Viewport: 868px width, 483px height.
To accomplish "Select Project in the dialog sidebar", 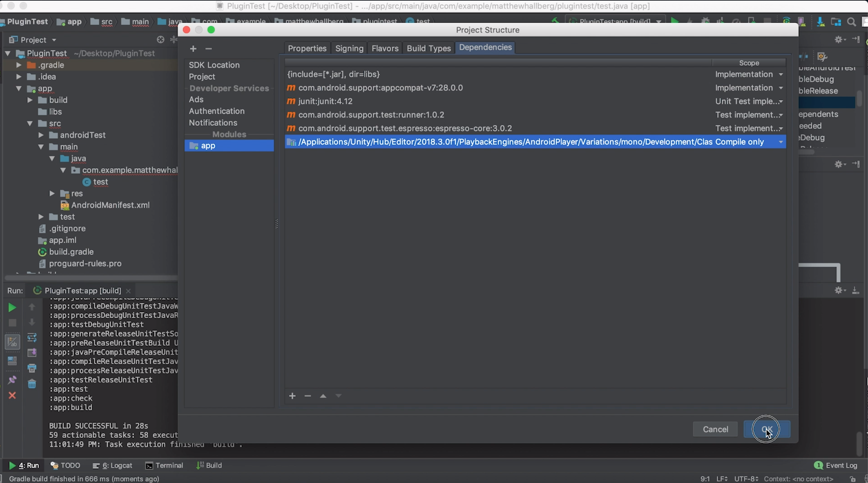I will point(202,77).
